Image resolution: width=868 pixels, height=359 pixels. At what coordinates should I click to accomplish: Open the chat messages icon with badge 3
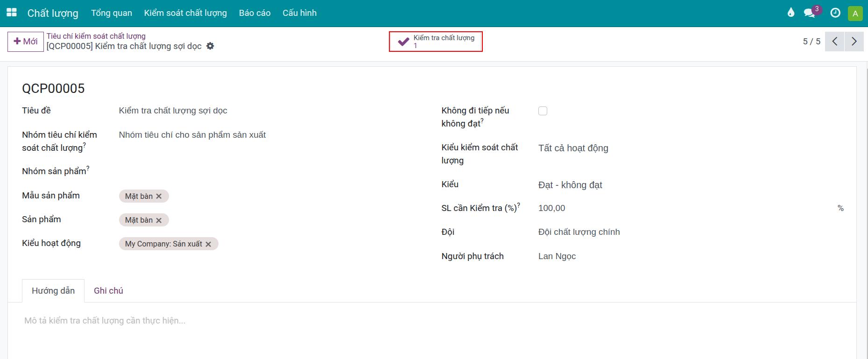[x=810, y=13]
